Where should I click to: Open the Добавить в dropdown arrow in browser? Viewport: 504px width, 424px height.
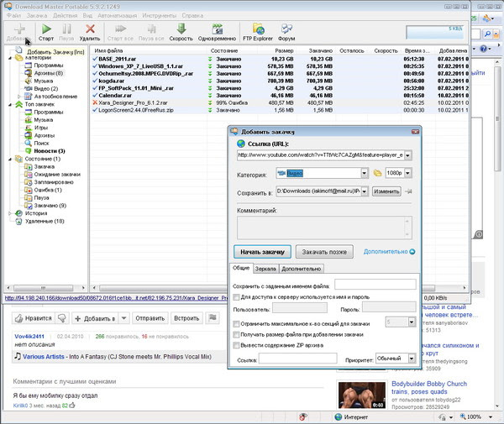coord(123,318)
